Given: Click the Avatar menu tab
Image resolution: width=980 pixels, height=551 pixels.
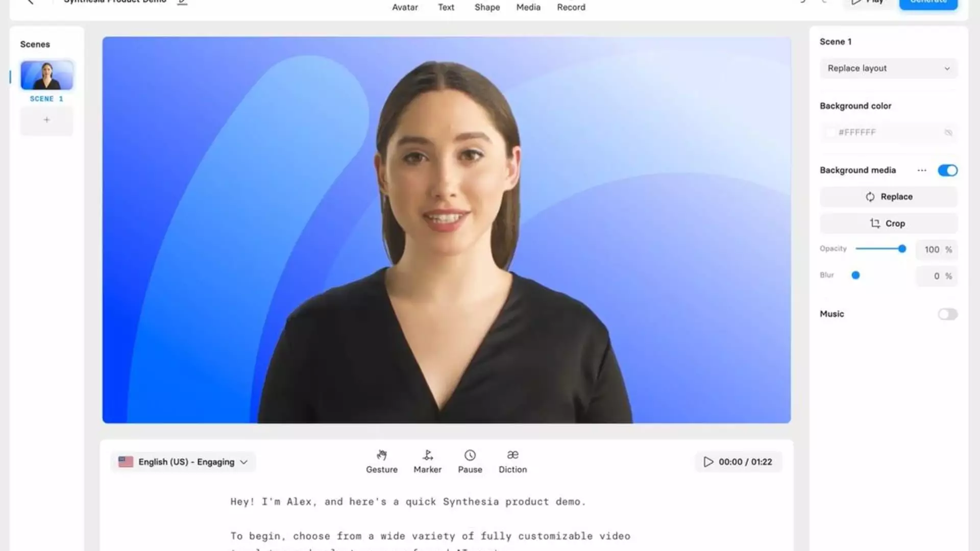Looking at the screenshot, I should (x=405, y=7).
